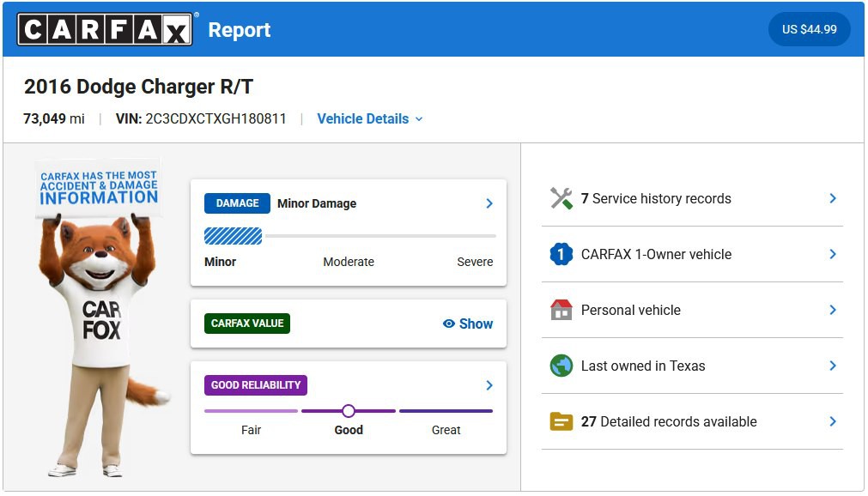Open the CARFAX 1-Owner vehicle row
The image size is (868, 496).
click(x=692, y=254)
